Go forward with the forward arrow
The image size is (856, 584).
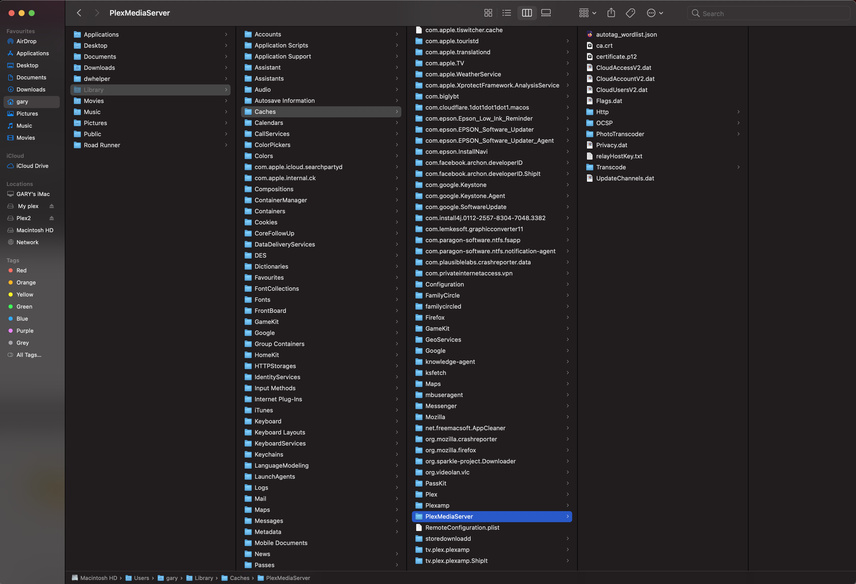(97, 13)
